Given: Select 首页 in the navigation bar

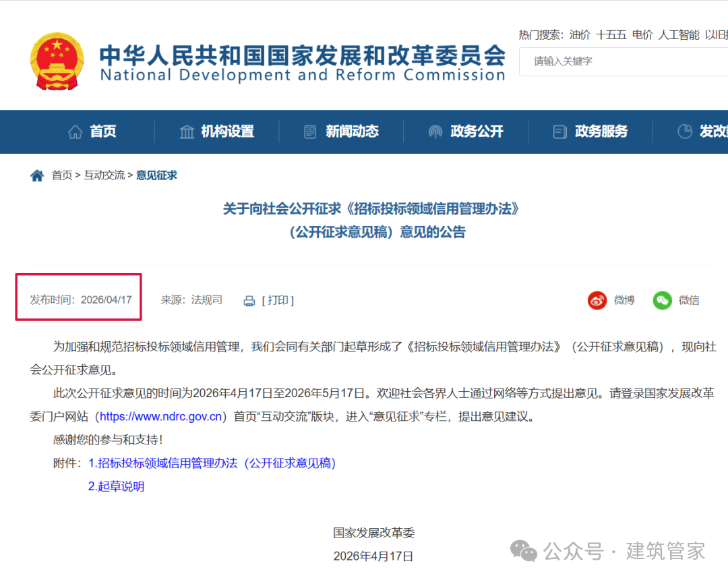Looking at the screenshot, I should [x=104, y=132].
